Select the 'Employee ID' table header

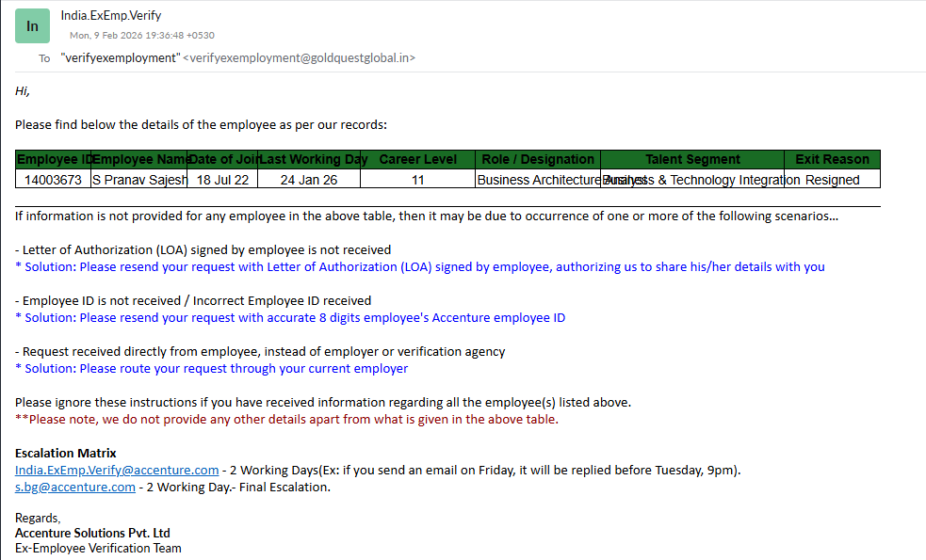point(54,159)
